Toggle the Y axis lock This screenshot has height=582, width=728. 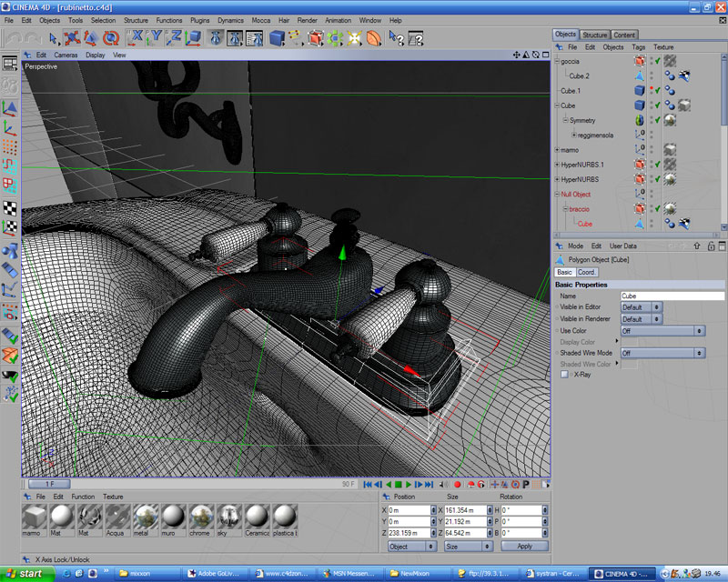click(x=154, y=38)
